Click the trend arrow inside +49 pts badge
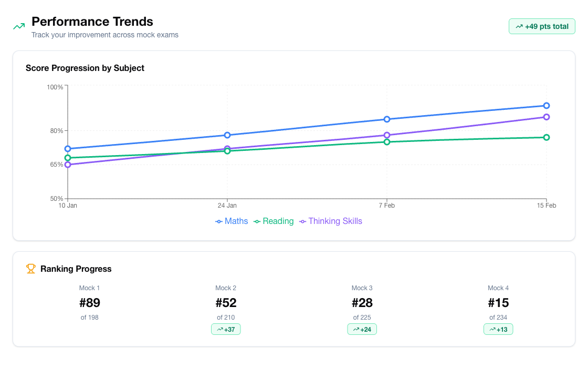The height and width of the screenshot is (368, 588). coord(519,26)
